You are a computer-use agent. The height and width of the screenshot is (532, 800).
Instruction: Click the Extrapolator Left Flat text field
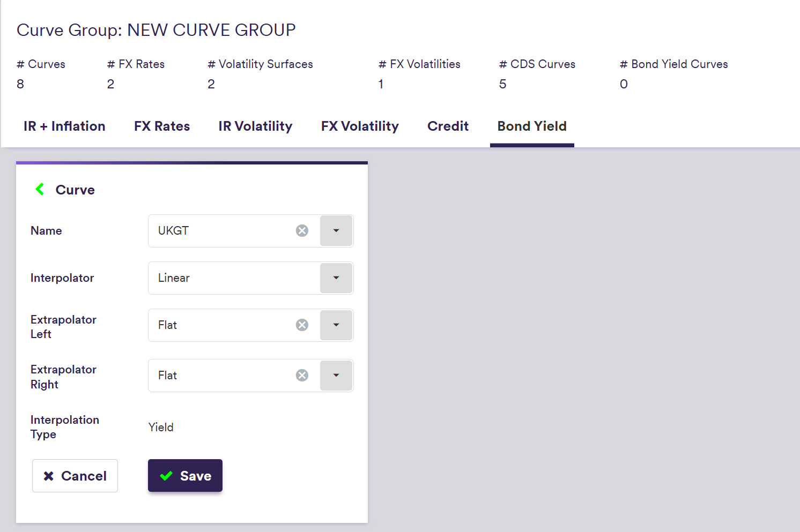[220, 325]
